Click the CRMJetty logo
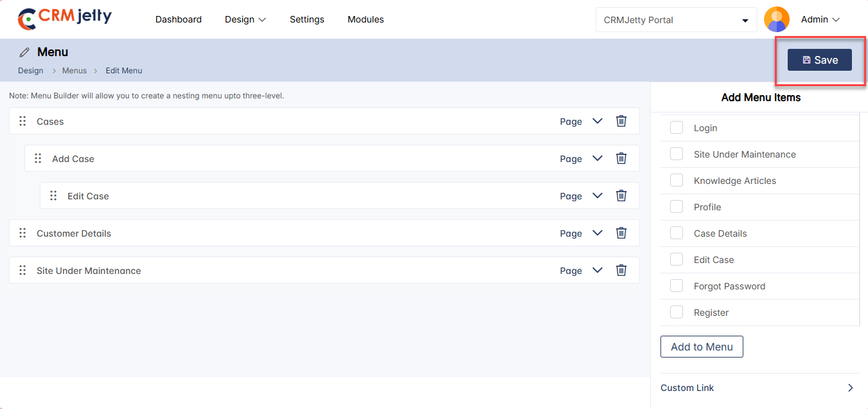 tap(64, 19)
